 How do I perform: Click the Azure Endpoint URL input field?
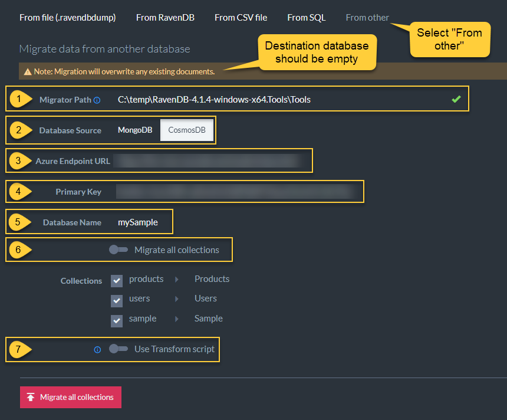[208, 161]
